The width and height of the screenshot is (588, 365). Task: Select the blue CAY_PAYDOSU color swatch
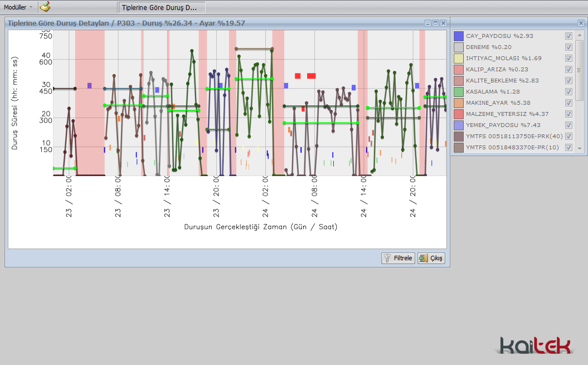[x=459, y=36]
